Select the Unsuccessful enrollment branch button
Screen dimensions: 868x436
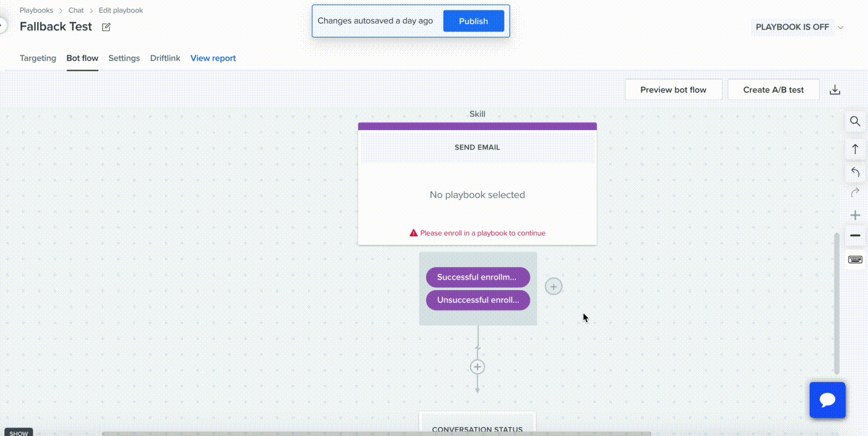(x=478, y=300)
